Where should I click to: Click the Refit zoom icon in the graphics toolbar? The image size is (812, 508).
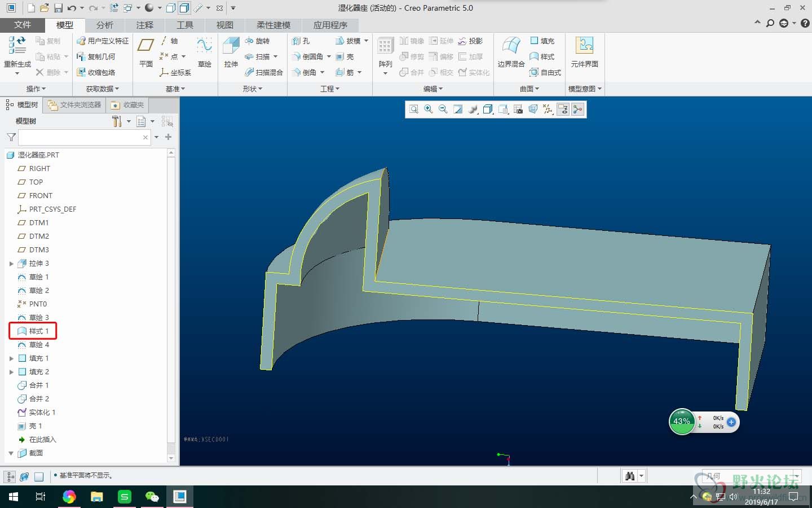[x=414, y=110]
